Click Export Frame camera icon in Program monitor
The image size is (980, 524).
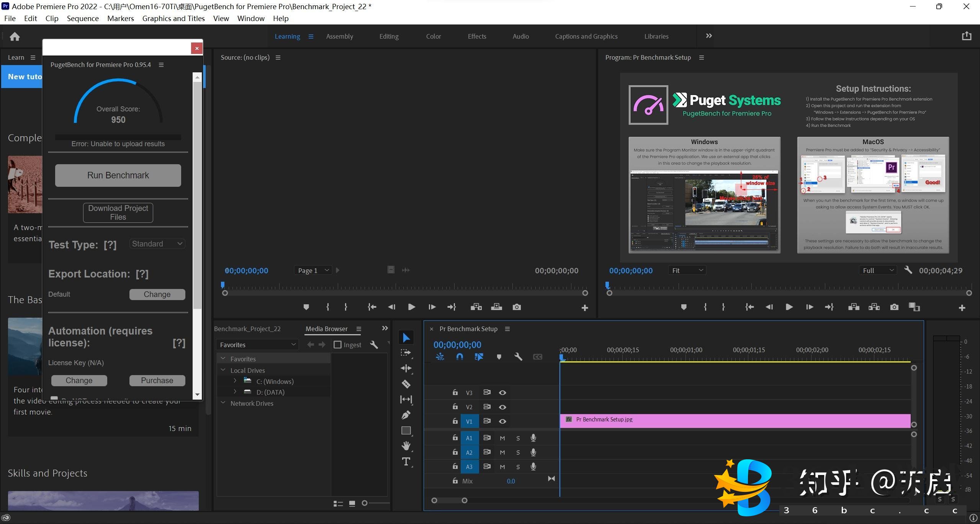894,307
